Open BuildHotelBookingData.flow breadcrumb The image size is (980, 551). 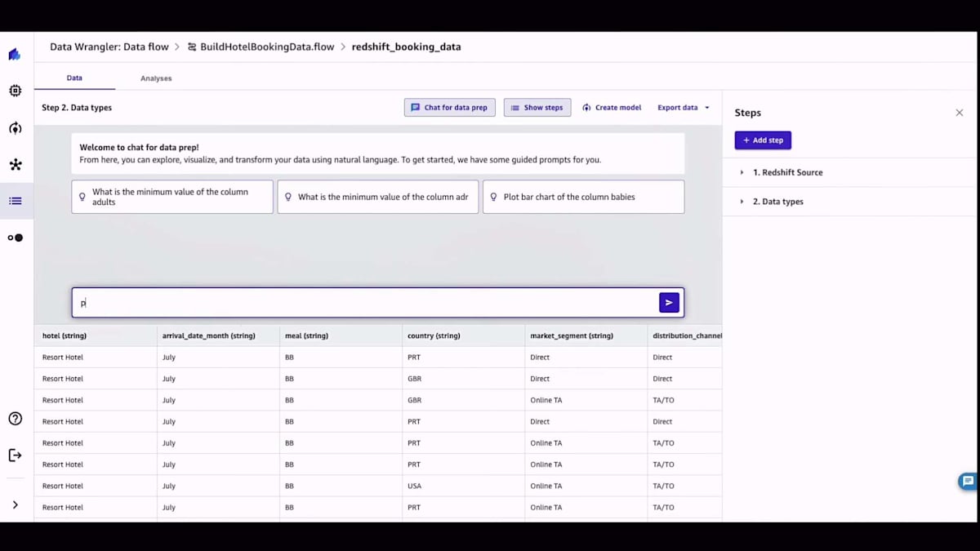tap(267, 47)
